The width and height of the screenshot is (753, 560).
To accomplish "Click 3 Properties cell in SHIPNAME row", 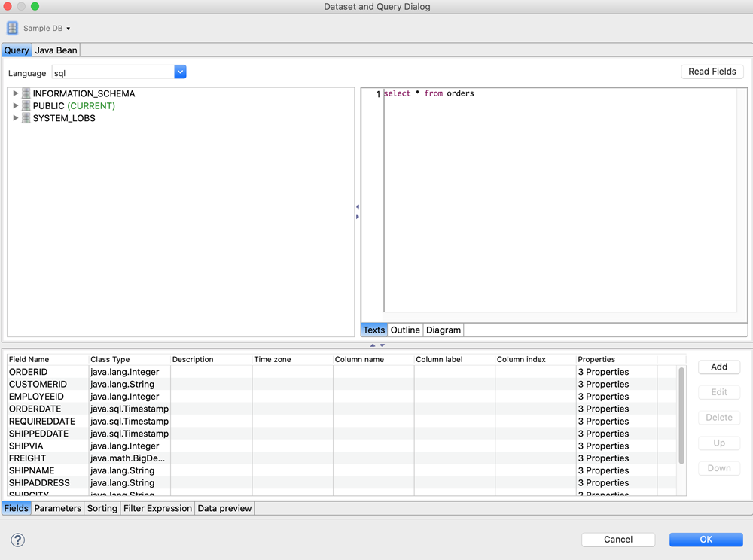I will click(x=617, y=470).
